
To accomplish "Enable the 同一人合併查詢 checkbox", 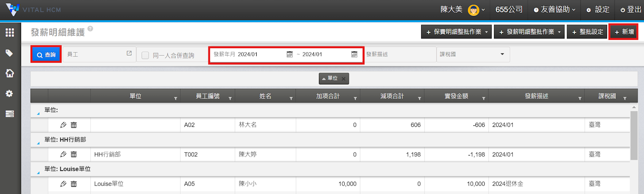I will pos(146,55).
